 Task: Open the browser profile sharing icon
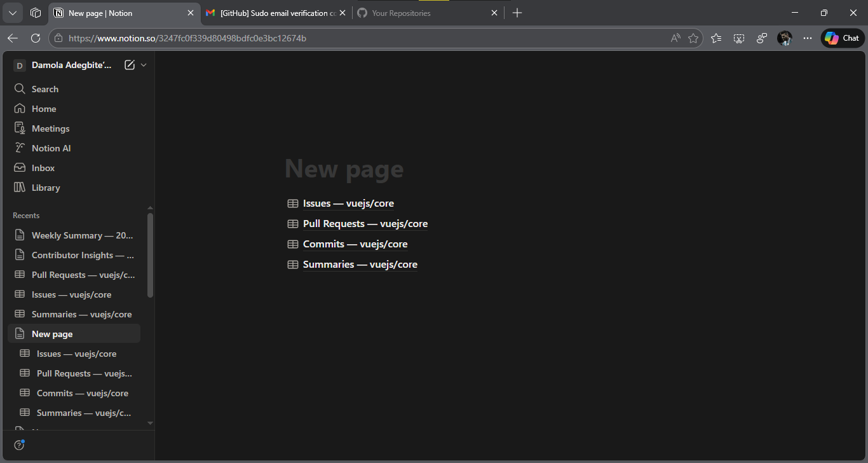(x=762, y=38)
